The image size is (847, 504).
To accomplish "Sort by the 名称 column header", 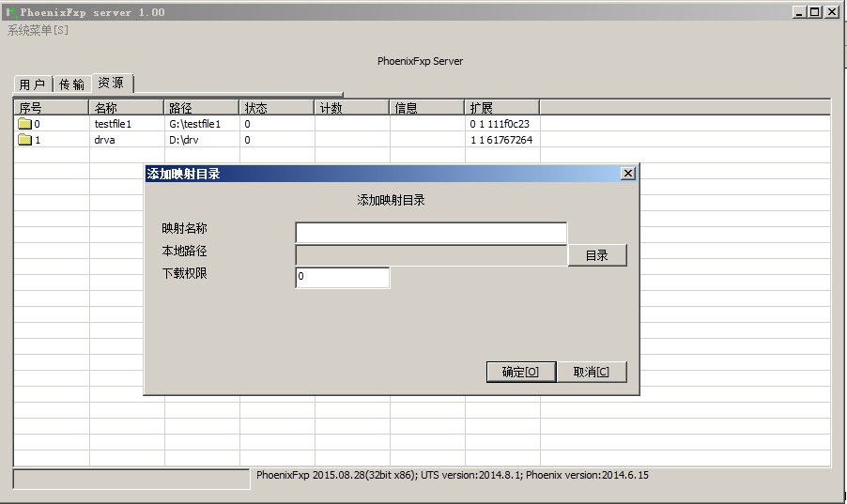I will 127,108.
